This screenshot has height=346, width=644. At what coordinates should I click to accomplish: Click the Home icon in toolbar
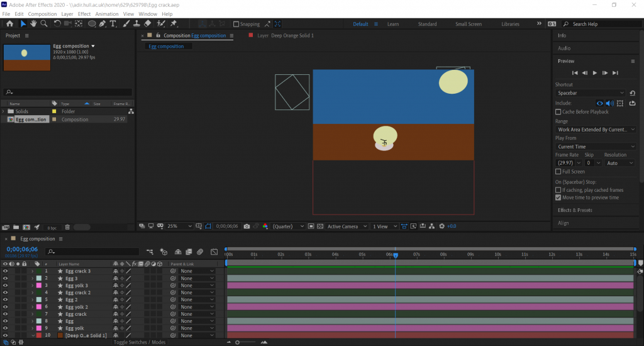(x=9, y=24)
